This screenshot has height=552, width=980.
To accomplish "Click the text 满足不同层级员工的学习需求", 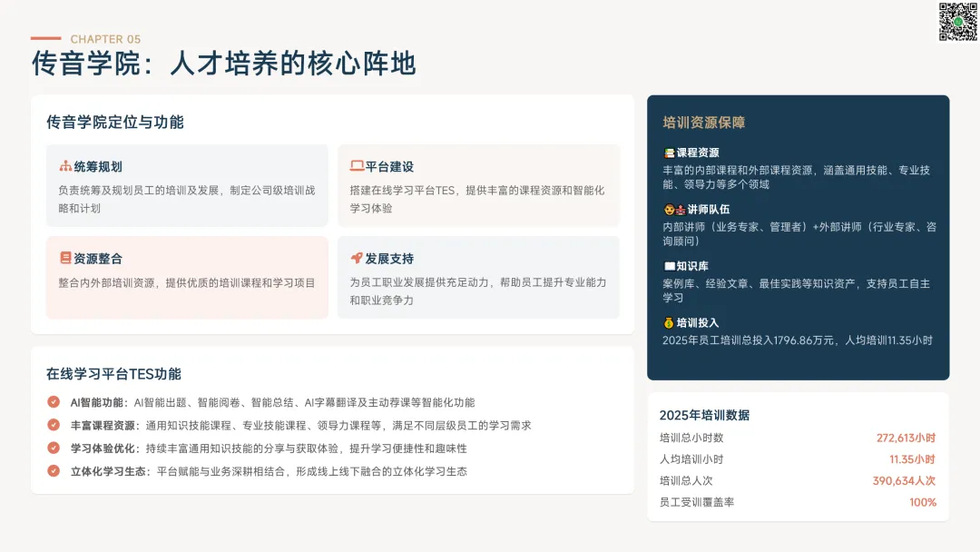I will (x=462, y=426).
